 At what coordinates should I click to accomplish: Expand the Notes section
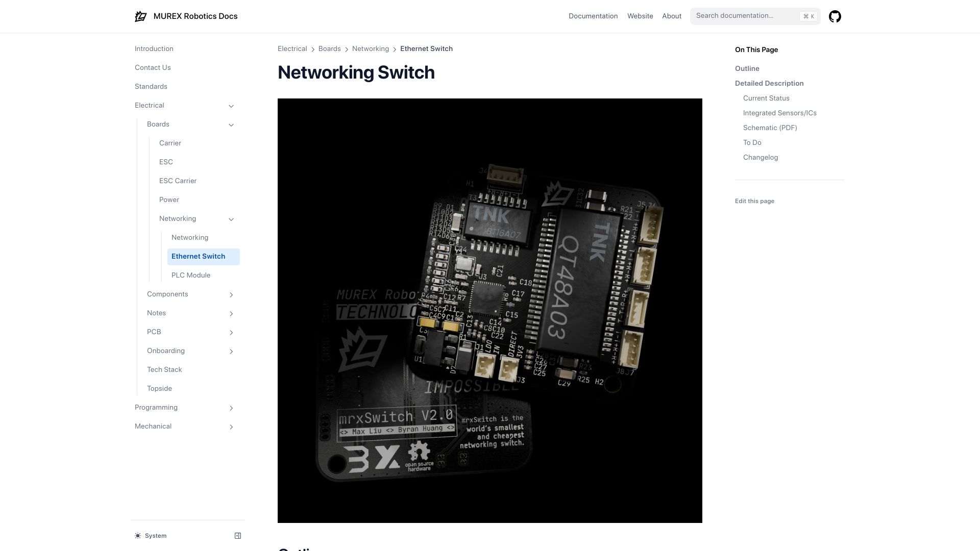[231, 314]
